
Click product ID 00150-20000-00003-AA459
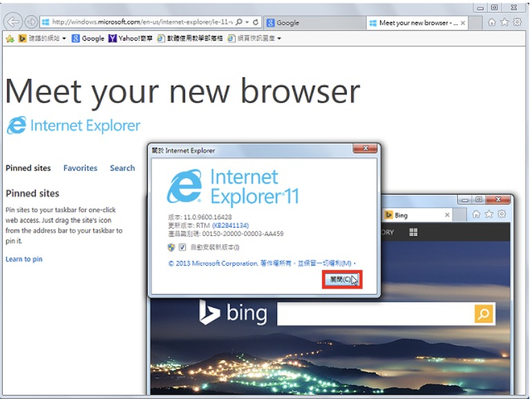[x=243, y=234]
